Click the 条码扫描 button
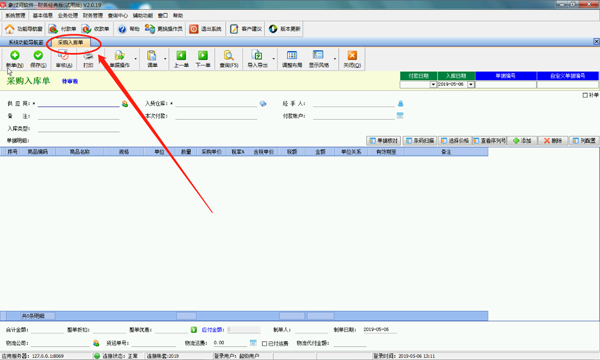The image size is (600, 360). click(420, 141)
